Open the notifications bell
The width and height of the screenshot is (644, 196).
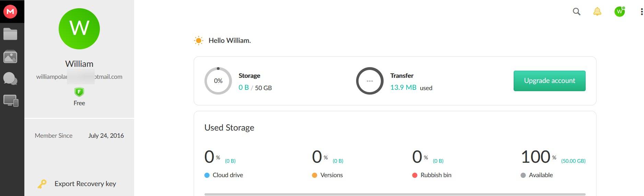(x=597, y=12)
